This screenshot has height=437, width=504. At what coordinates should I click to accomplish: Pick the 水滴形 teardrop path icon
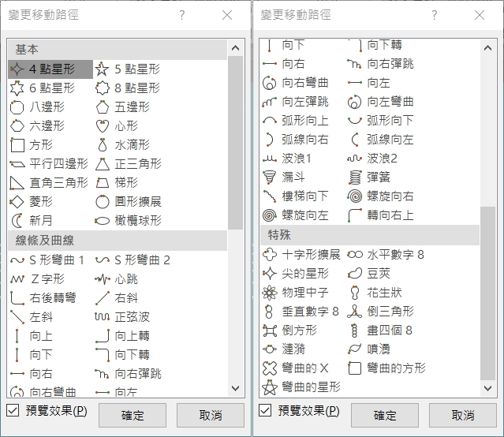click(x=103, y=145)
